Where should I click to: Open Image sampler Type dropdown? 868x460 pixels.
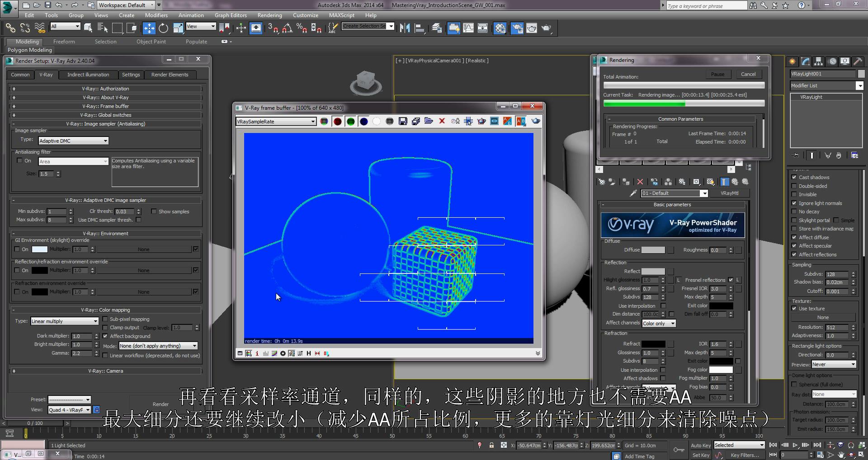pyautogui.click(x=73, y=141)
